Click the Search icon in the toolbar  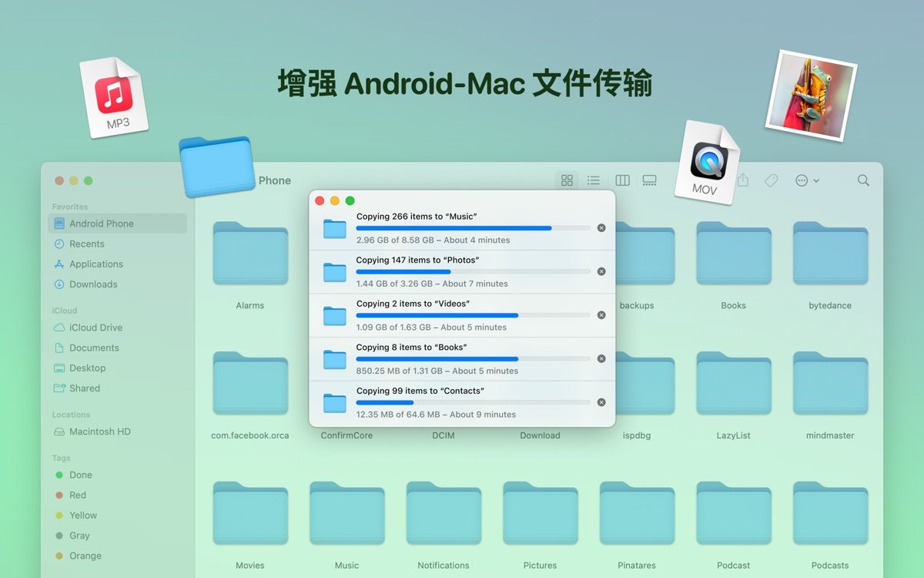(x=862, y=180)
